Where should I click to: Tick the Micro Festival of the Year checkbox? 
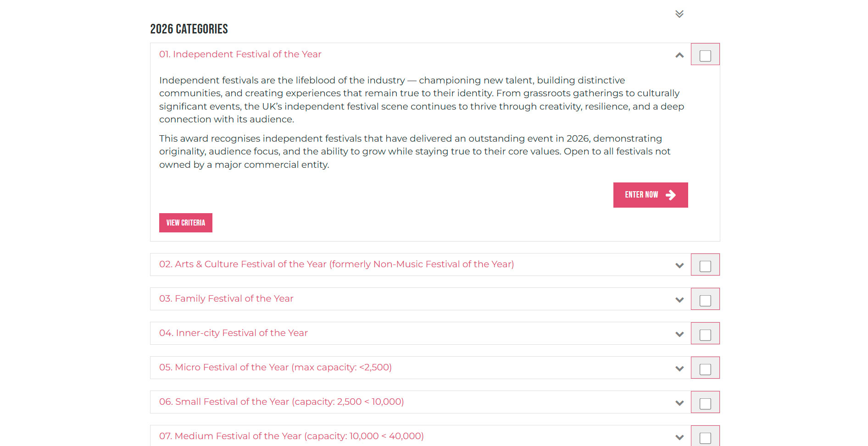click(705, 369)
